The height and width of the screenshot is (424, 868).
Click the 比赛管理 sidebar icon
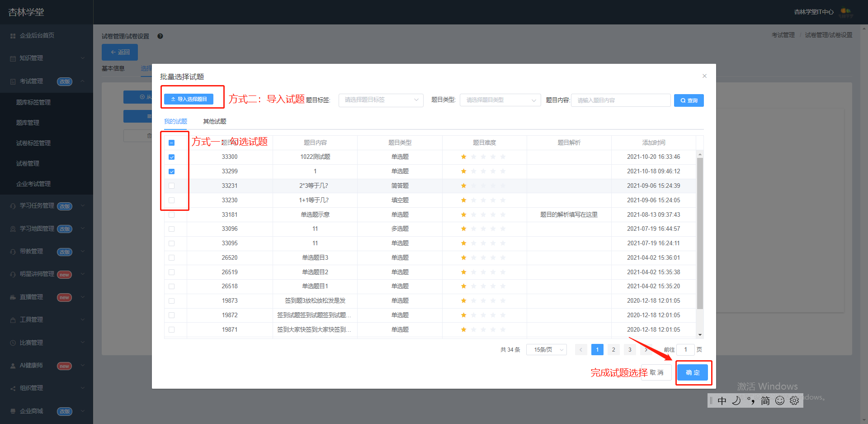coord(13,343)
